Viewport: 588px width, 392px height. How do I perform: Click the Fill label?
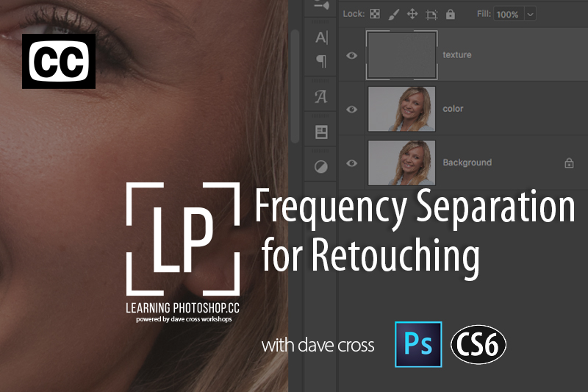coord(484,14)
